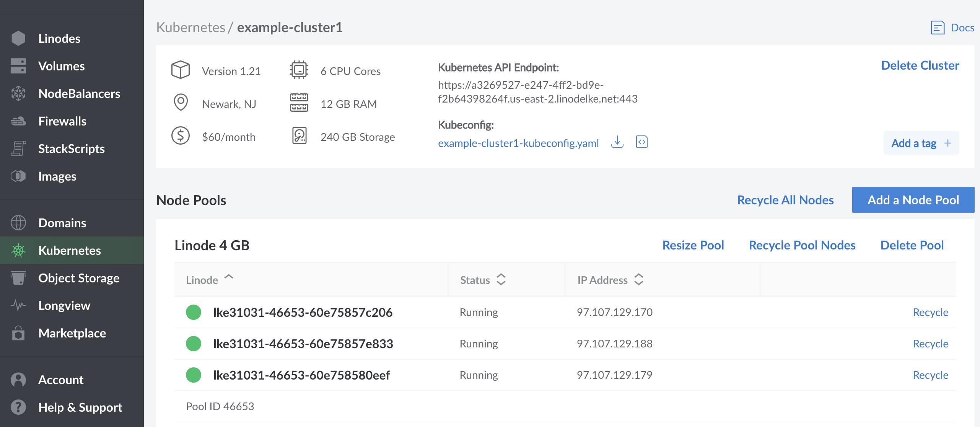Toggle Status column sorting chevron
Screen dimensions: 980x427
(501, 280)
